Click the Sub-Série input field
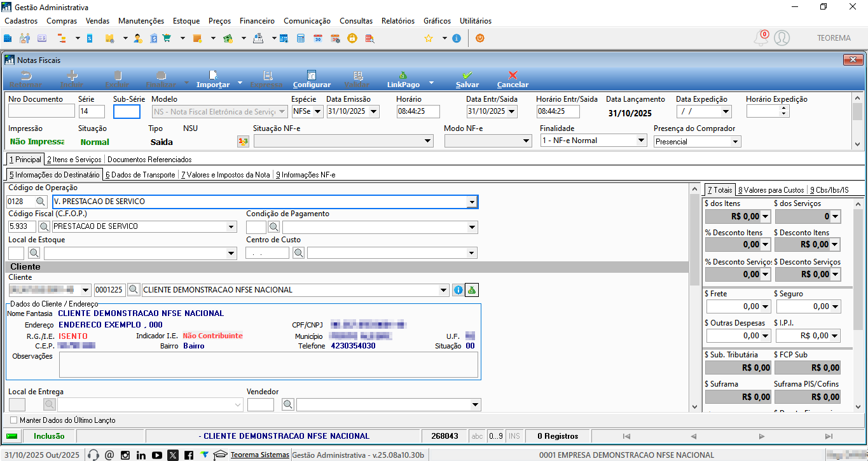Screen dimensions: 868x461 (127, 112)
